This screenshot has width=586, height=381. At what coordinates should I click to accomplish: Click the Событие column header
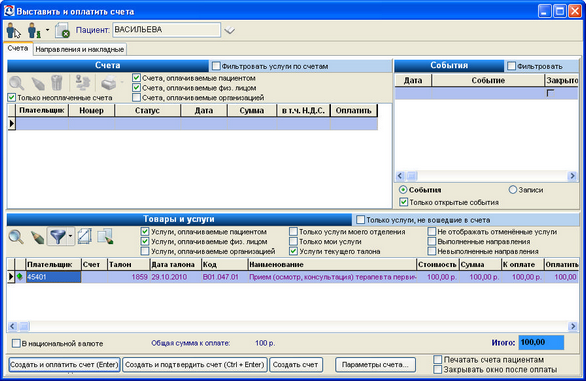point(488,80)
